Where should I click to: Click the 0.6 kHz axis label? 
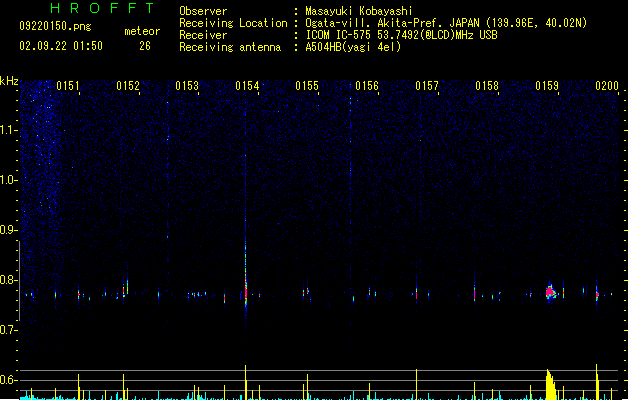pyautogui.click(x=8, y=380)
